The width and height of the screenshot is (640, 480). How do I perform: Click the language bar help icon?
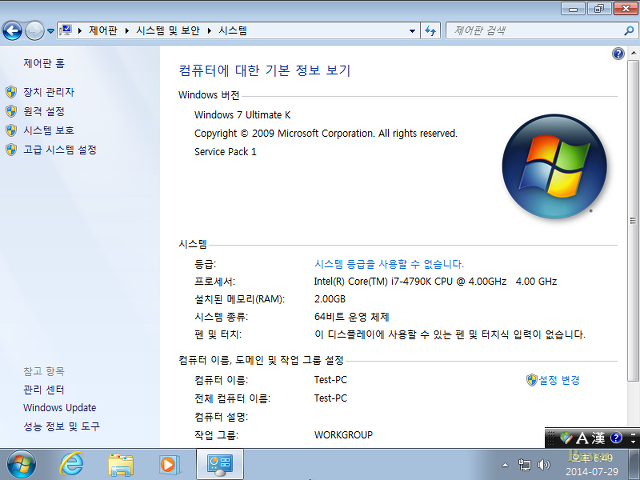pyautogui.click(x=616, y=438)
